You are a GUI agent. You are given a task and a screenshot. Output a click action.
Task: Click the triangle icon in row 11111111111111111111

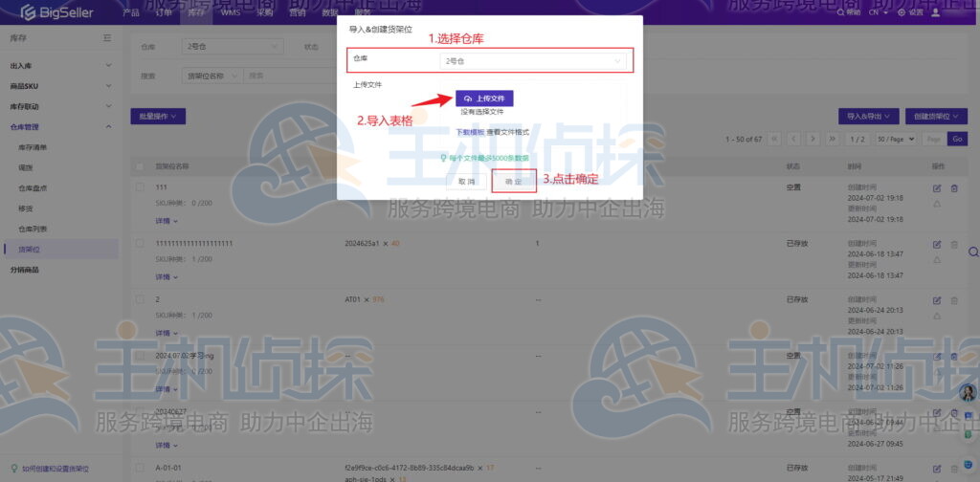pyautogui.click(x=937, y=260)
